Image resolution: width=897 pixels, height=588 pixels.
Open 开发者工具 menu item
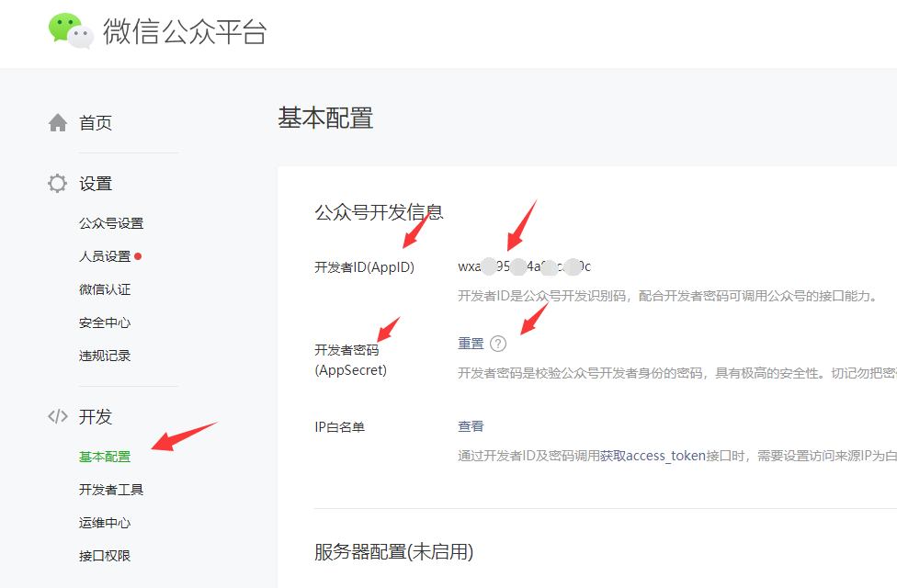111,490
